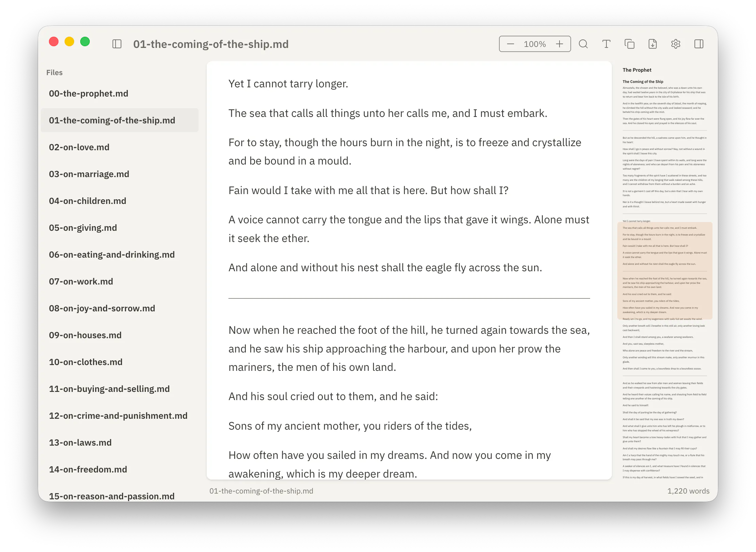Click the window title 01-the-coming-of-the-ship.md
Viewport: 756px width, 552px height.
click(x=211, y=44)
